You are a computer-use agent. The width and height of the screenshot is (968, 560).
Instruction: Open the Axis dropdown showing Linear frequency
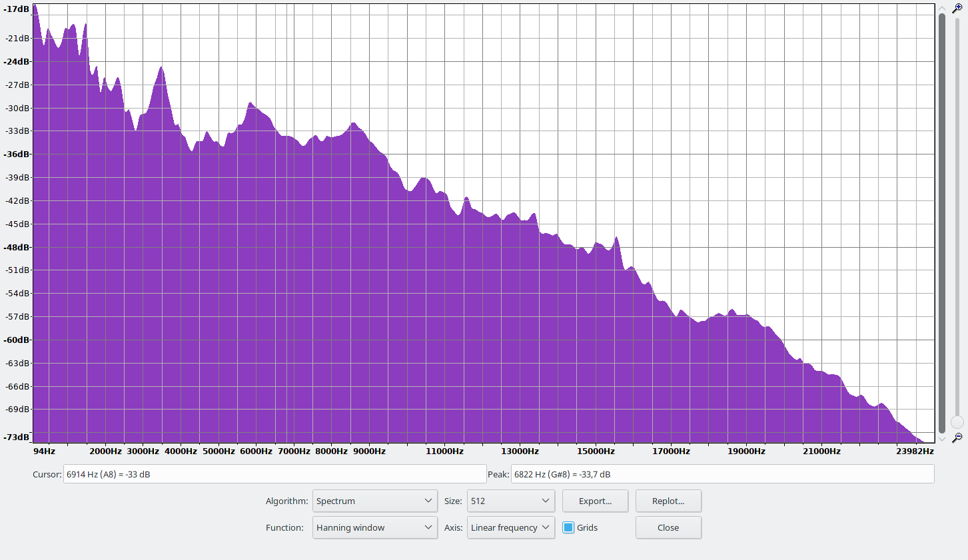(x=511, y=527)
